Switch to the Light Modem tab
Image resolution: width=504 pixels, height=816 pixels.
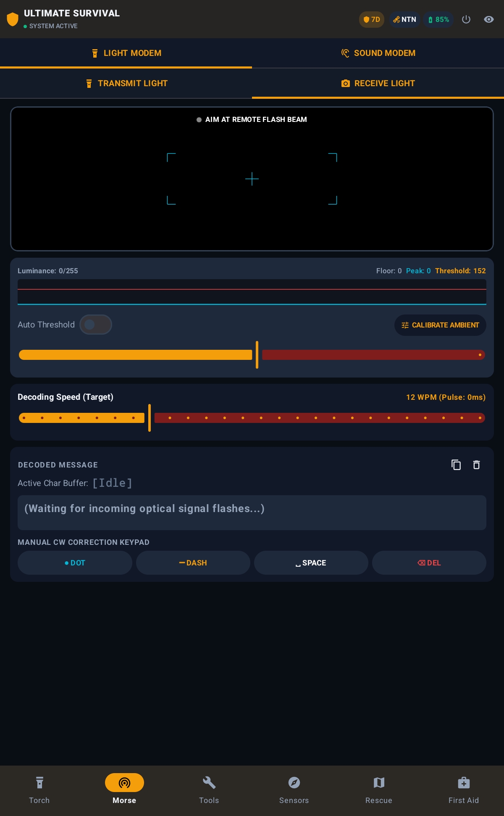click(x=126, y=53)
